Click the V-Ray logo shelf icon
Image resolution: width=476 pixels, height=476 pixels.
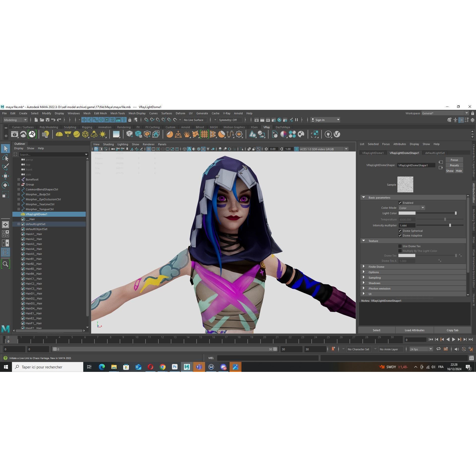coord(337,134)
